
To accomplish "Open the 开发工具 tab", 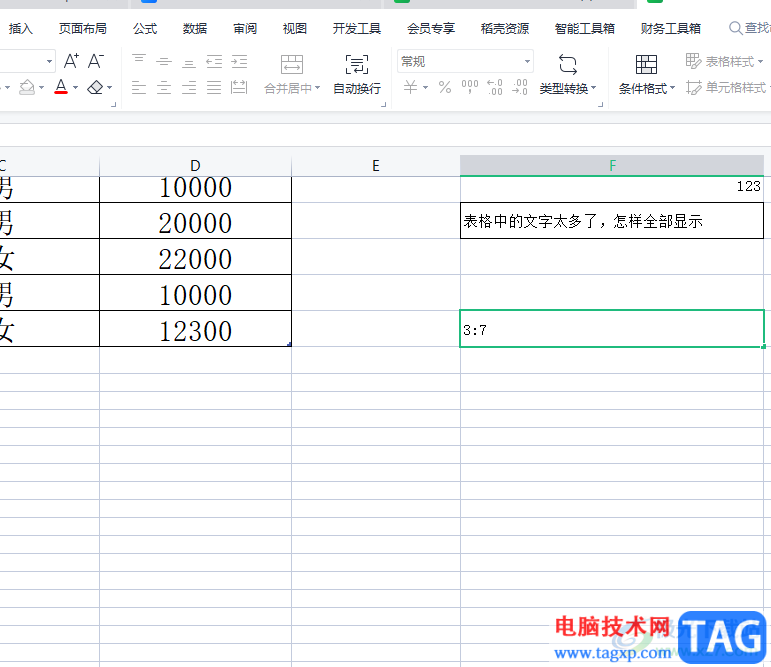I will click(x=357, y=29).
